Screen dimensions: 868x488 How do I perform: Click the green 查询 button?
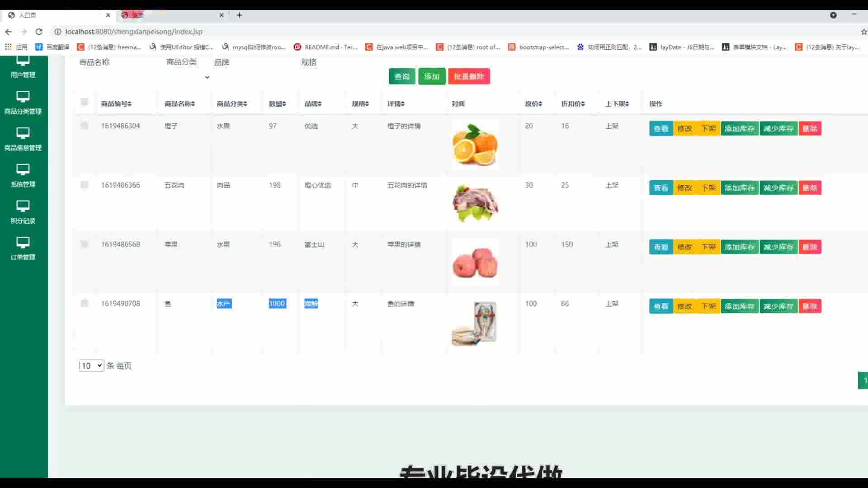point(401,76)
